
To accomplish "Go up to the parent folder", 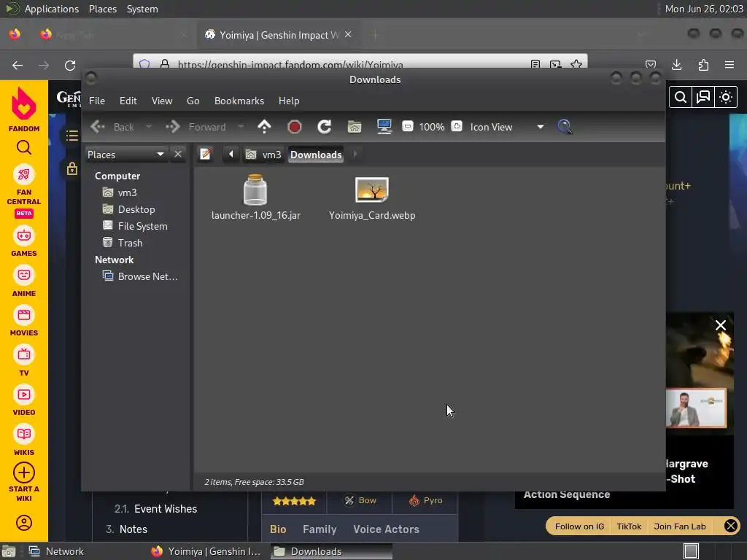I will pos(264,127).
